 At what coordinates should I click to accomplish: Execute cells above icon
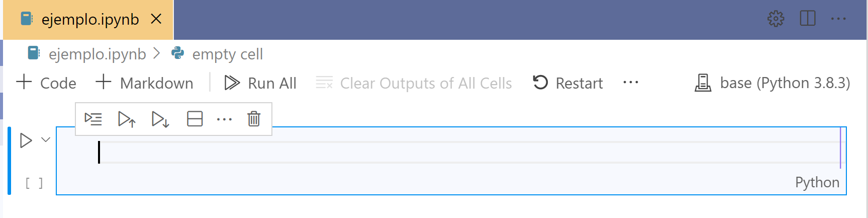coord(126,119)
